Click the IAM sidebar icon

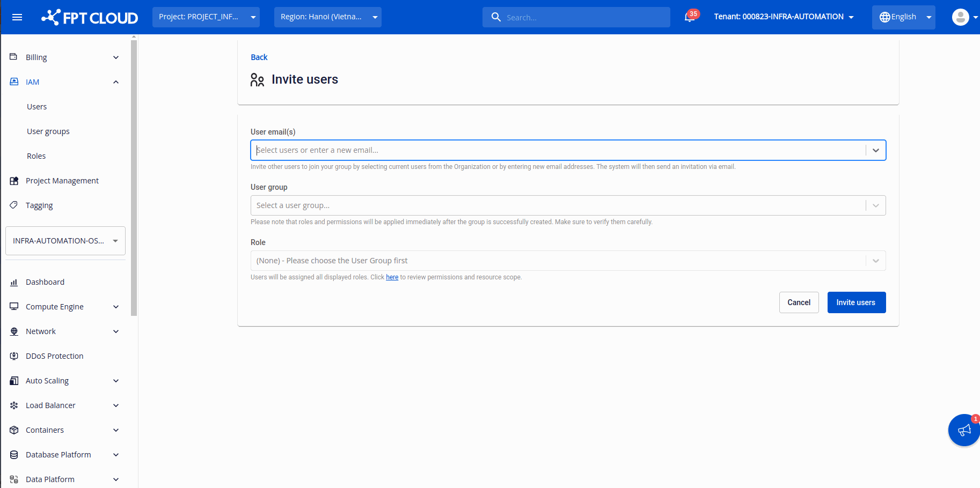[x=14, y=82]
